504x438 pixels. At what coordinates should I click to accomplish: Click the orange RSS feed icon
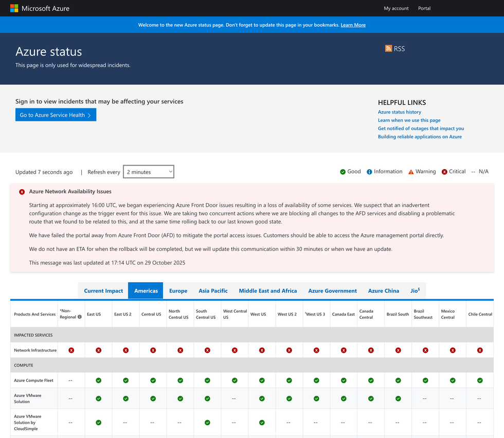tap(388, 48)
